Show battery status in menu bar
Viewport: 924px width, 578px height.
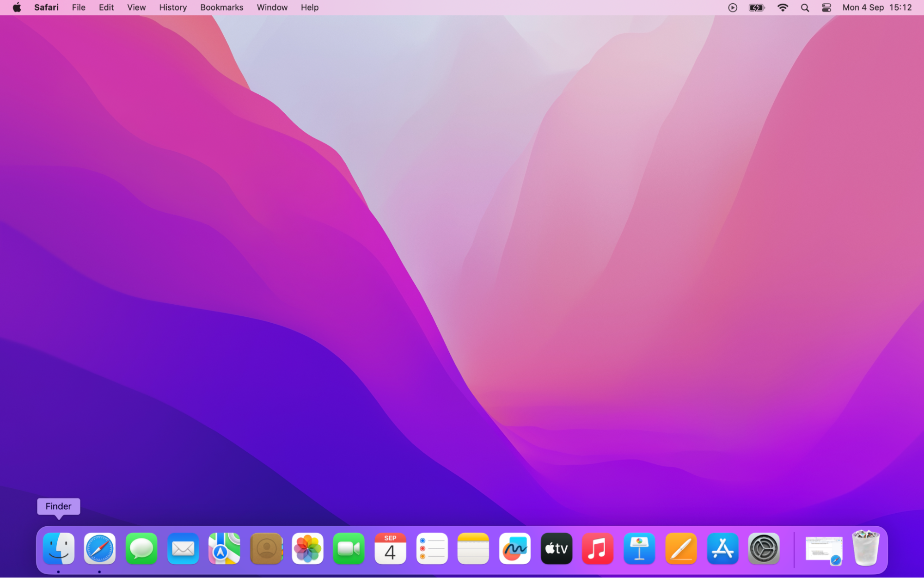coord(757,7)
